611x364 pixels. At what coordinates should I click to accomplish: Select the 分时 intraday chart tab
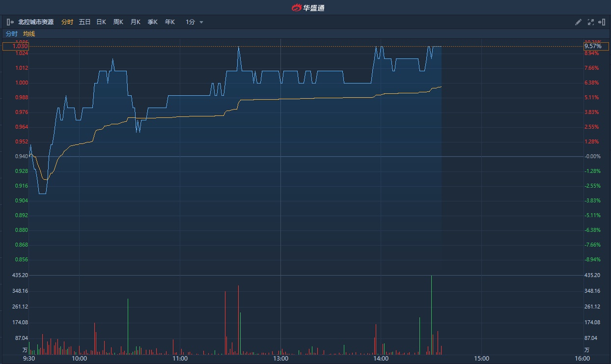[x=67, y=22]
